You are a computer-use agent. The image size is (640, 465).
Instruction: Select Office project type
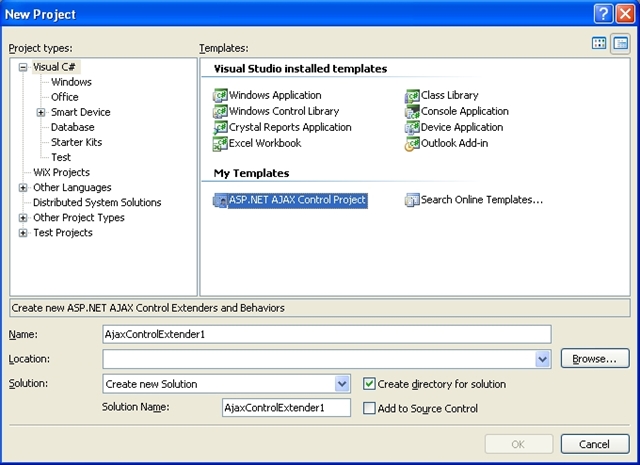click(x=64, y=97)
